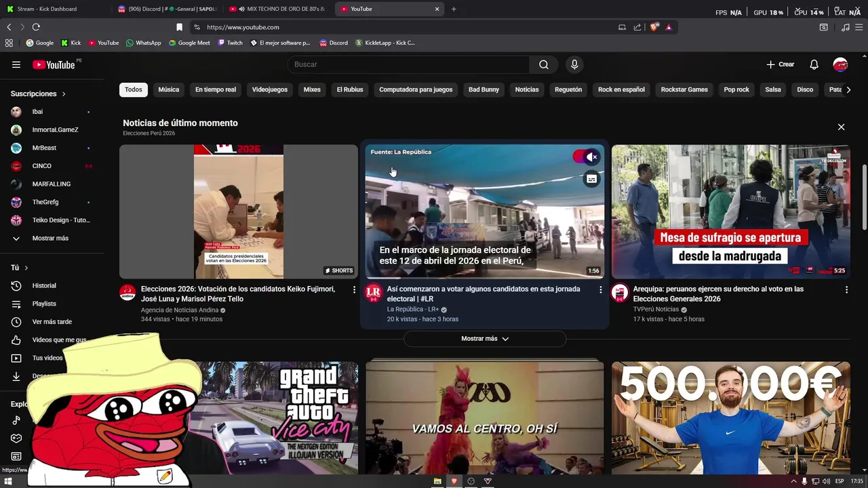Play the 500.000€ video thumbnail

[x=730, y=418]
